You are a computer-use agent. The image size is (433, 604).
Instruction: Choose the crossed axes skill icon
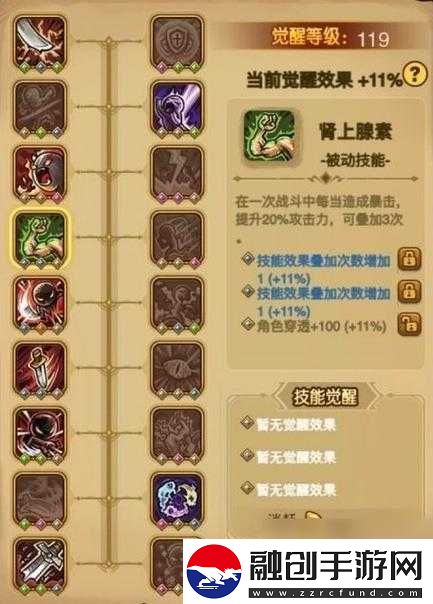(40, 565)
